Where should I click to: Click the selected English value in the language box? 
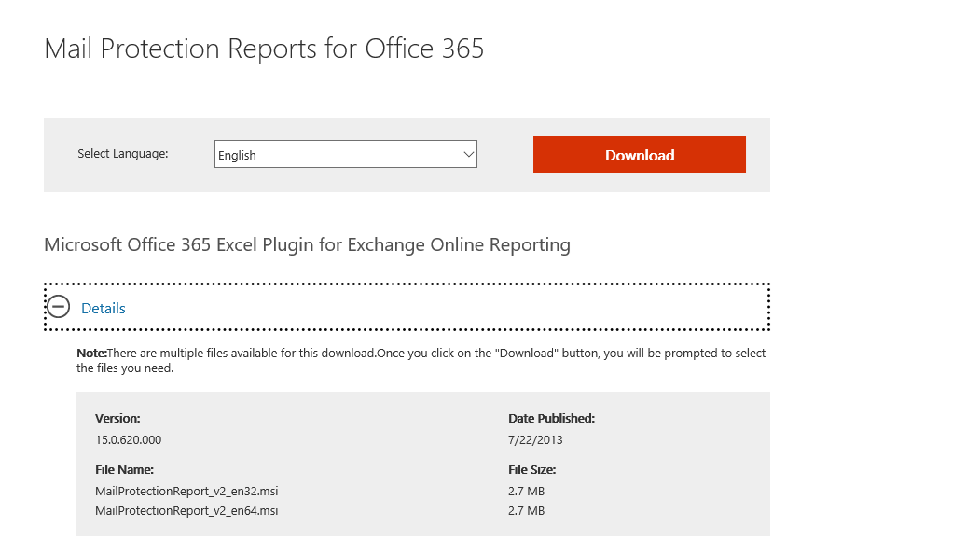pos(238,156)
